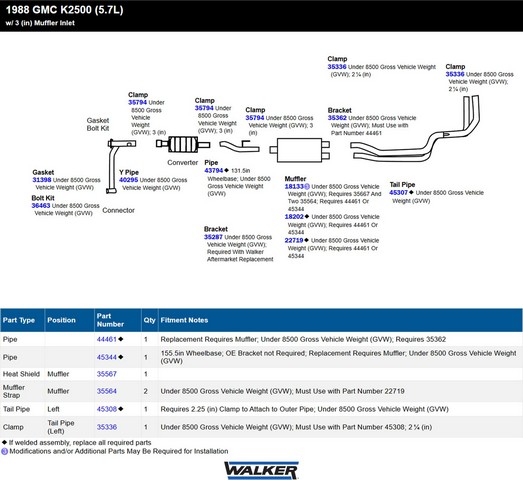The image size is (523, 480).
Task: Open clamp 35336 at the diagram's far right
Action: click(x=455, y=74)
